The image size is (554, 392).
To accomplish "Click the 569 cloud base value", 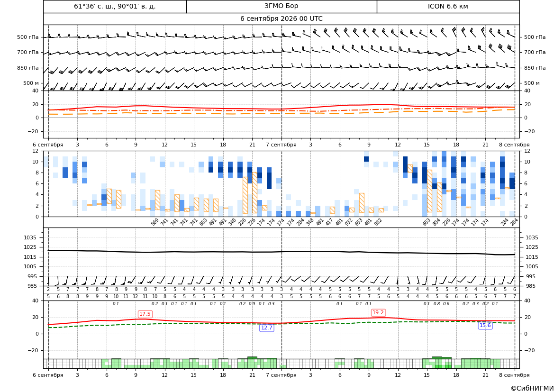I will pos(154,222).
